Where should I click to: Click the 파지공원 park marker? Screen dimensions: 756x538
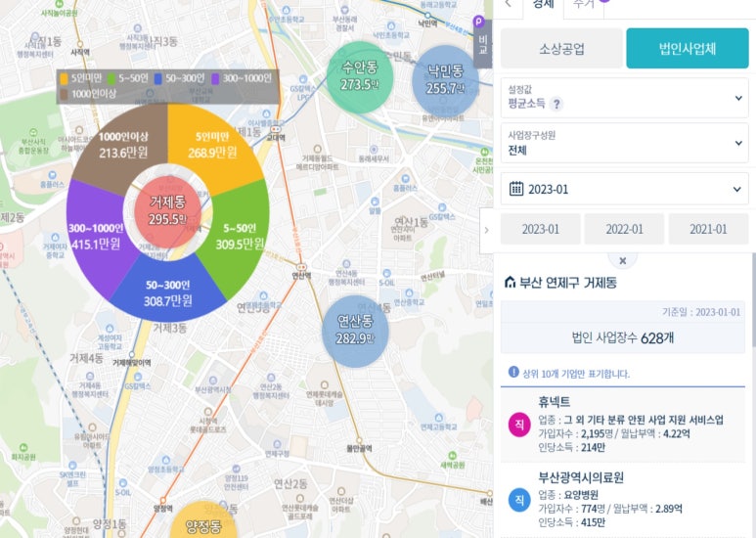(x=23, y=448)
